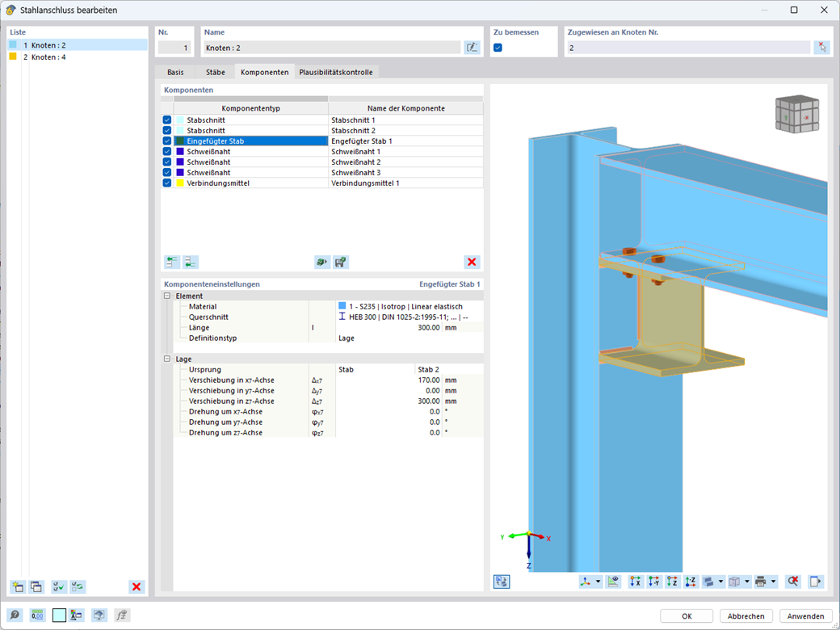
Task: Click the OK button
Action: pyautogui.click(x=687, y=616)
